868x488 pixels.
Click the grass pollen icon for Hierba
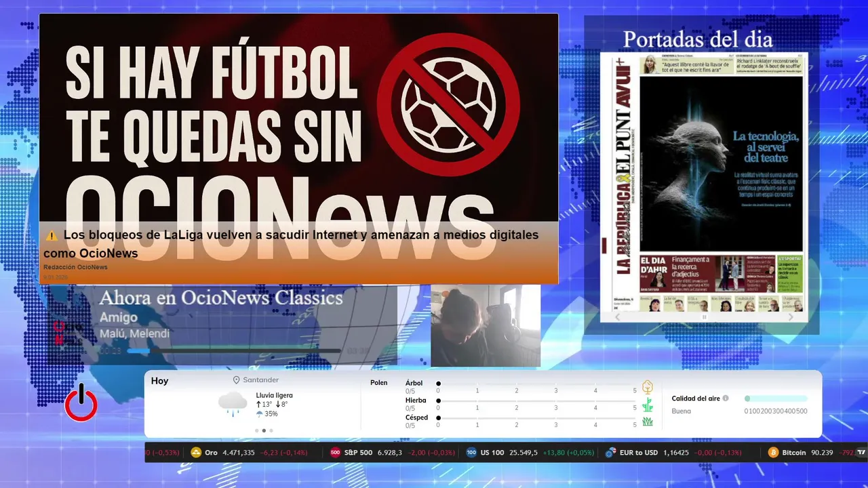(648, 405)
